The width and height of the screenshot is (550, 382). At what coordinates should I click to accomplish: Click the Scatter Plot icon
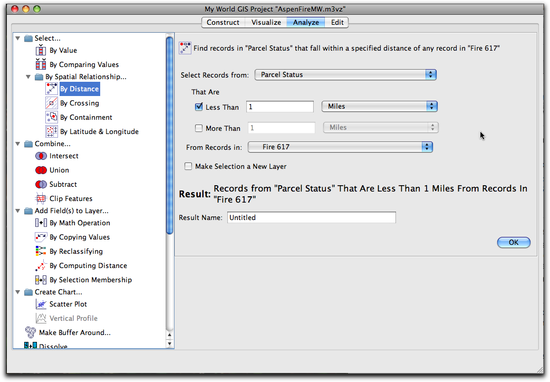pos(41,304)
